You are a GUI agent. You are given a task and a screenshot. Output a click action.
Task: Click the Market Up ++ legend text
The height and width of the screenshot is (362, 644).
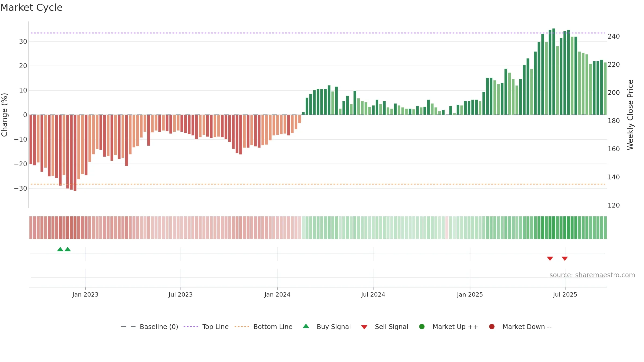[455, 327]
